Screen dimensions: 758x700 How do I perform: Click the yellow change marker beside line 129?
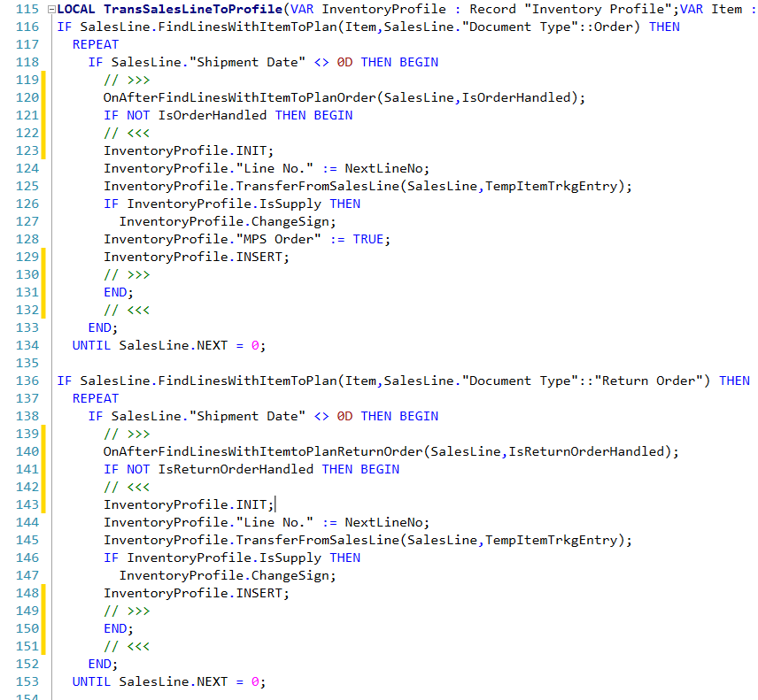click(x=44, y=257)
